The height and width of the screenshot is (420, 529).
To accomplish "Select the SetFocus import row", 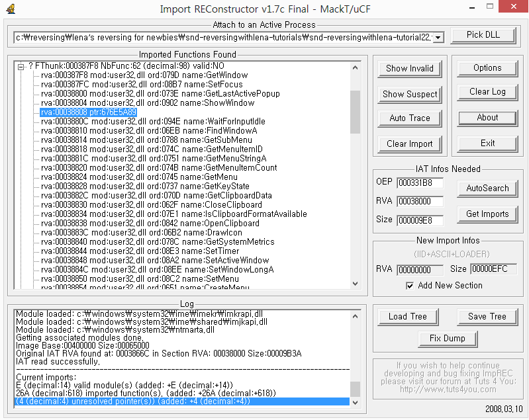I will tap(142, 84).
